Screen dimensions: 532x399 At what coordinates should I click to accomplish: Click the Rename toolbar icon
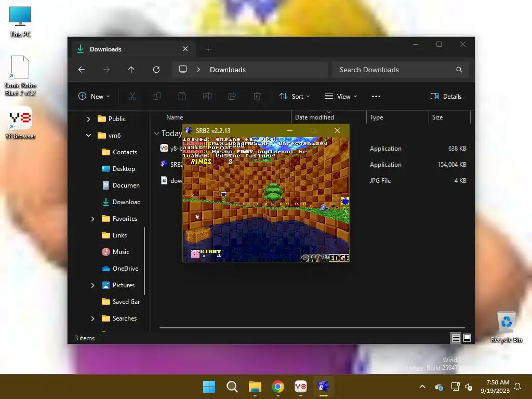coord(207,96)
